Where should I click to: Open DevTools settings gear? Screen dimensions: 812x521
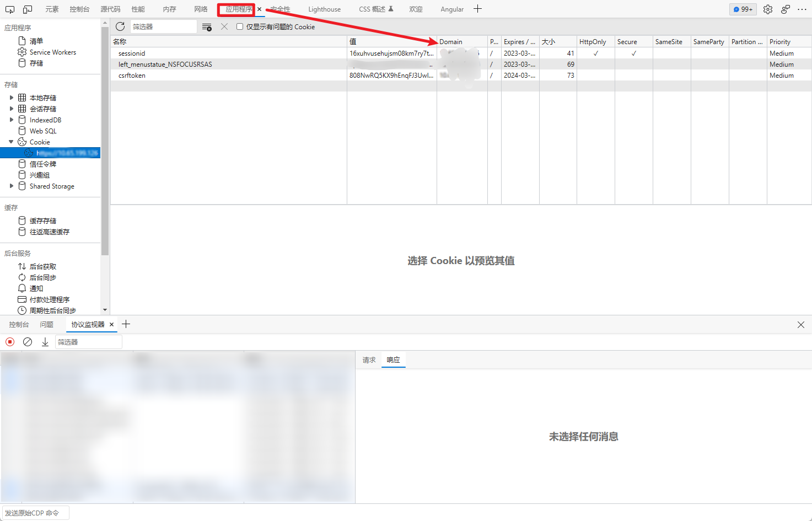[768, 9]
